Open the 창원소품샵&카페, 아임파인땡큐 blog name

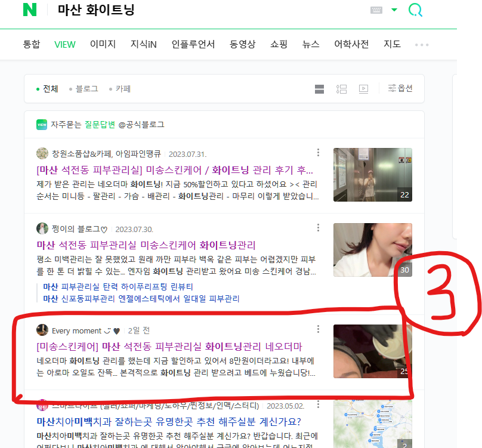click(x=106, y=154)
